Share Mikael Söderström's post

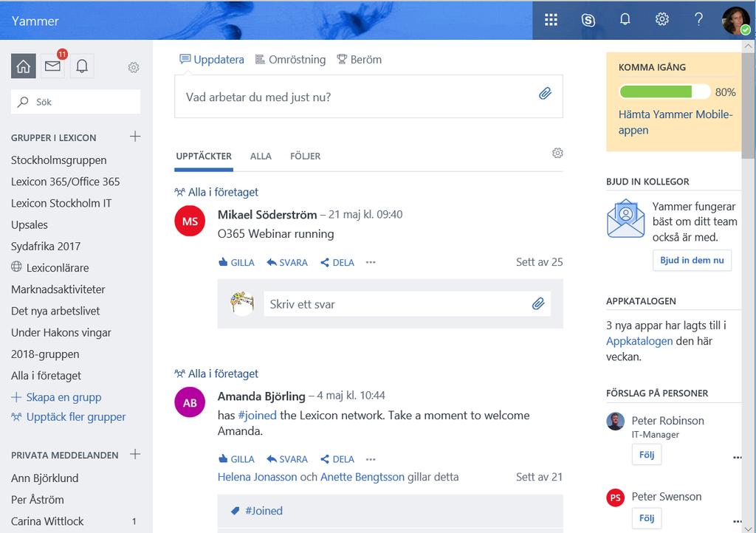[x=337, y=263]
